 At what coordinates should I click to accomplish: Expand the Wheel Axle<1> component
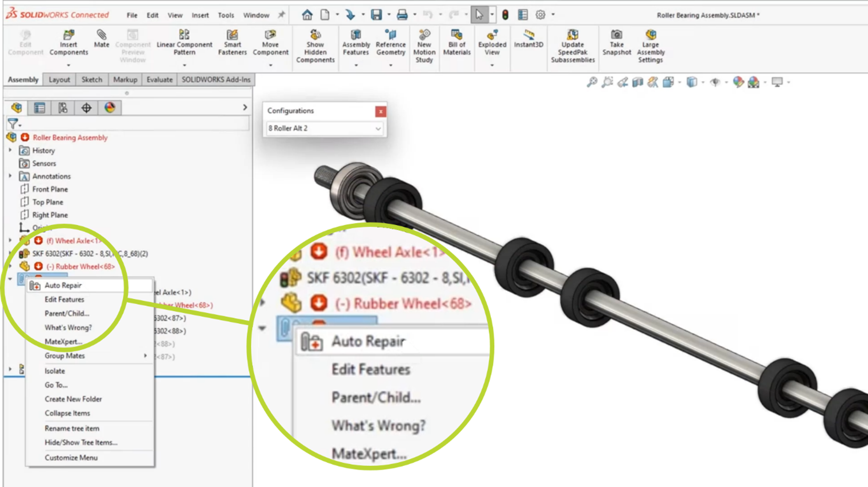pos(10,240)
